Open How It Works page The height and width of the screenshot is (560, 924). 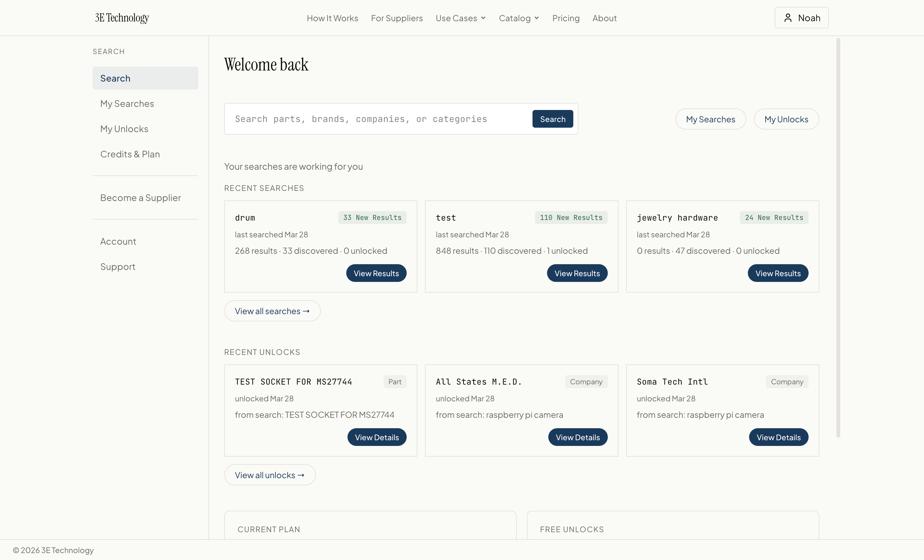click(x=332, y=18)
